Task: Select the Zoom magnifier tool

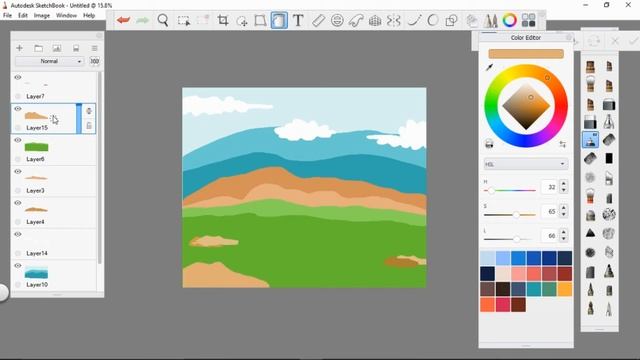Action: coord(163,20)
